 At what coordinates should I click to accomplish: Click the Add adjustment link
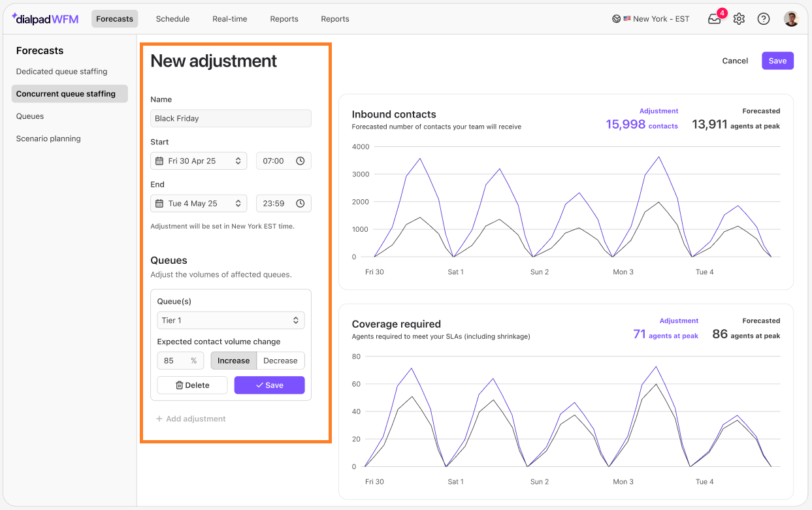point(191,419)
